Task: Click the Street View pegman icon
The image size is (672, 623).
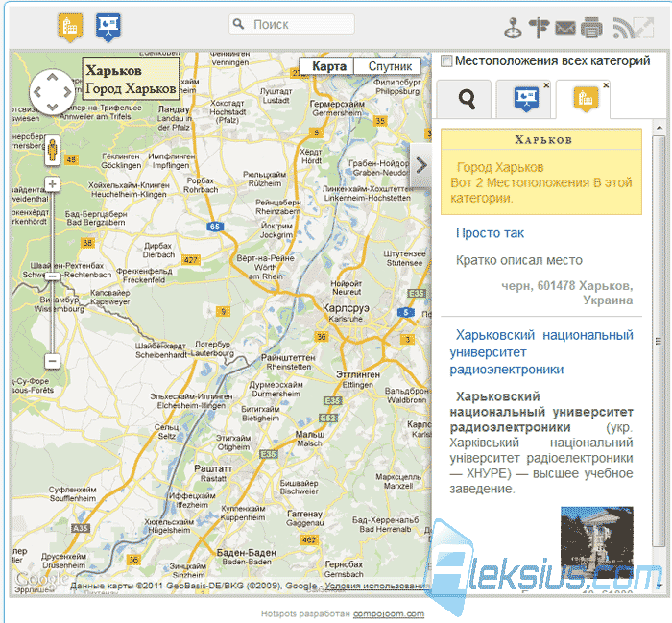Action: tap(52, 151)
